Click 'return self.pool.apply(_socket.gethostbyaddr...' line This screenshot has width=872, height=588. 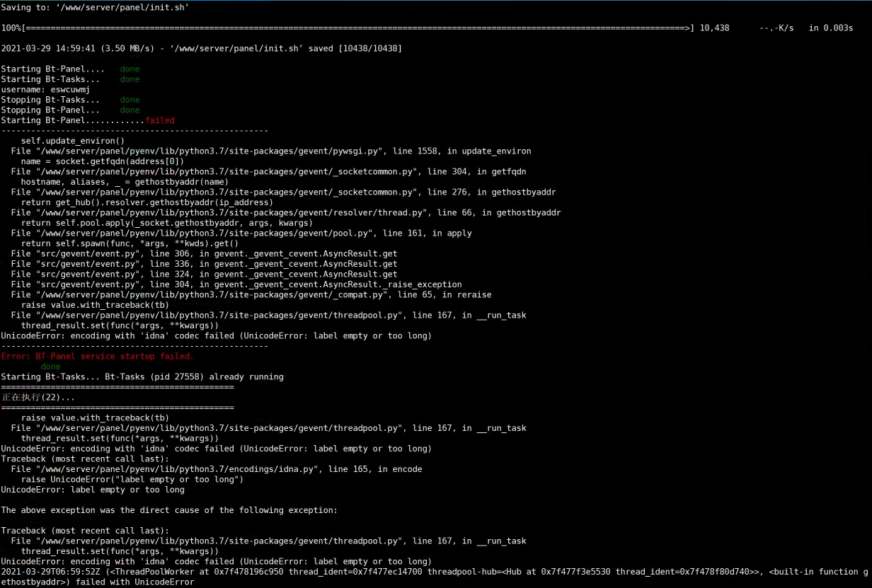pos(167,223)
